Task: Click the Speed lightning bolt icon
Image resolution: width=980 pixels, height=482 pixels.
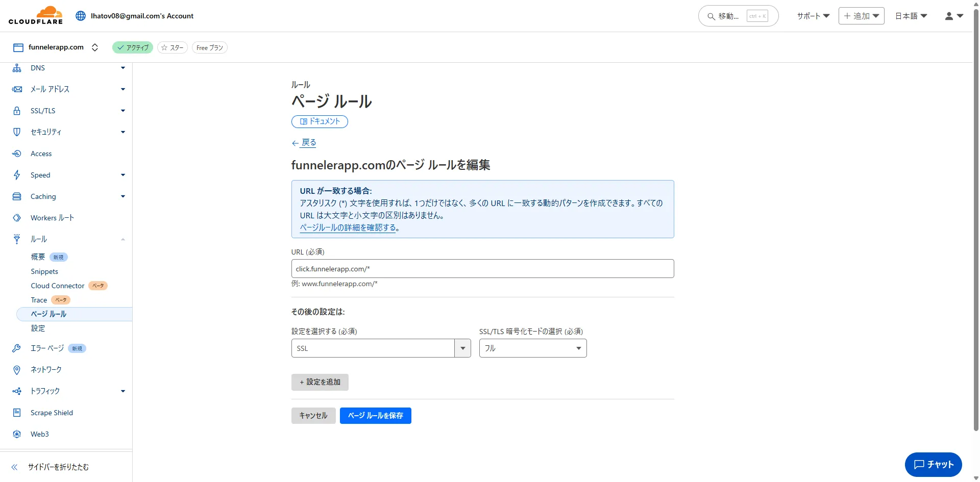Action: [17, 175]
